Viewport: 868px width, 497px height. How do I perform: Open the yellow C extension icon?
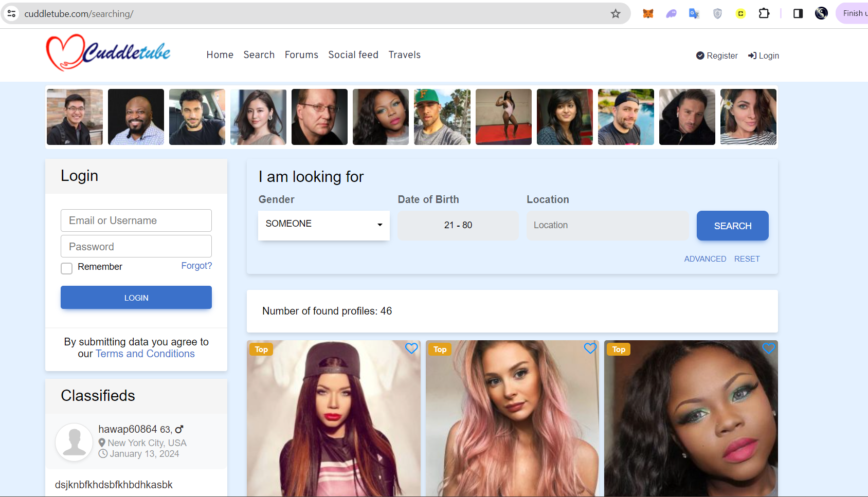(x=740, y=14)
